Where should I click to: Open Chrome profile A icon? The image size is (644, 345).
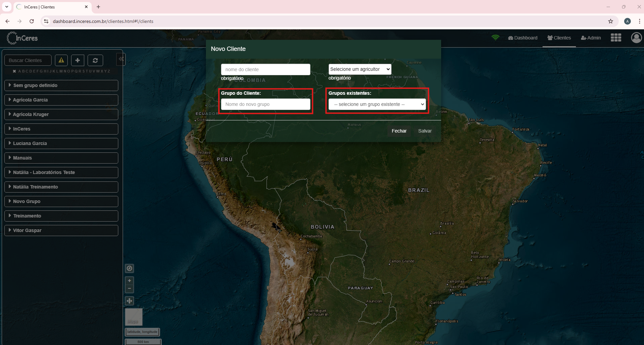coord(627,21)
